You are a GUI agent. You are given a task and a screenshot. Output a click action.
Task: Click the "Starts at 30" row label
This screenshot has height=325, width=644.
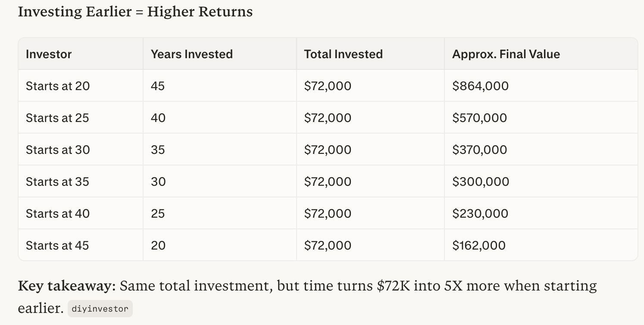coord(58,150)
